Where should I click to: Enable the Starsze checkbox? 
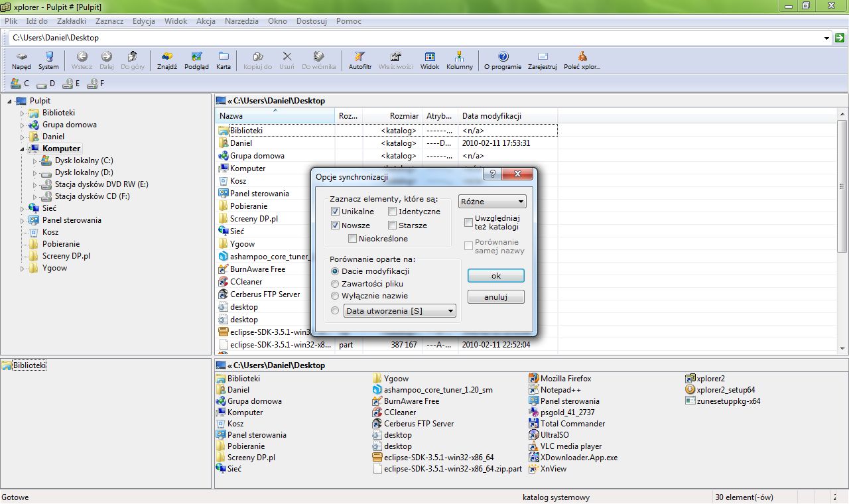point(393,225)
